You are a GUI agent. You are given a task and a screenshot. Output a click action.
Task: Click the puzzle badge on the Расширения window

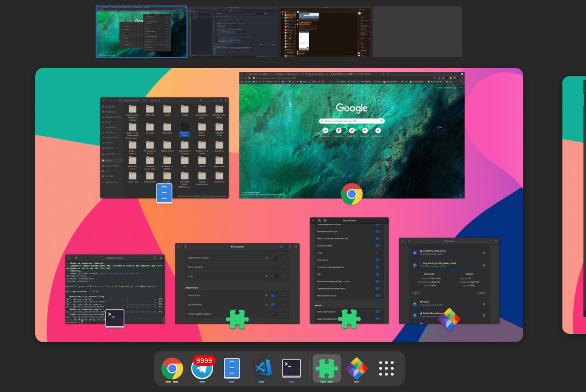pyautogui.click(x=237, y=319)
